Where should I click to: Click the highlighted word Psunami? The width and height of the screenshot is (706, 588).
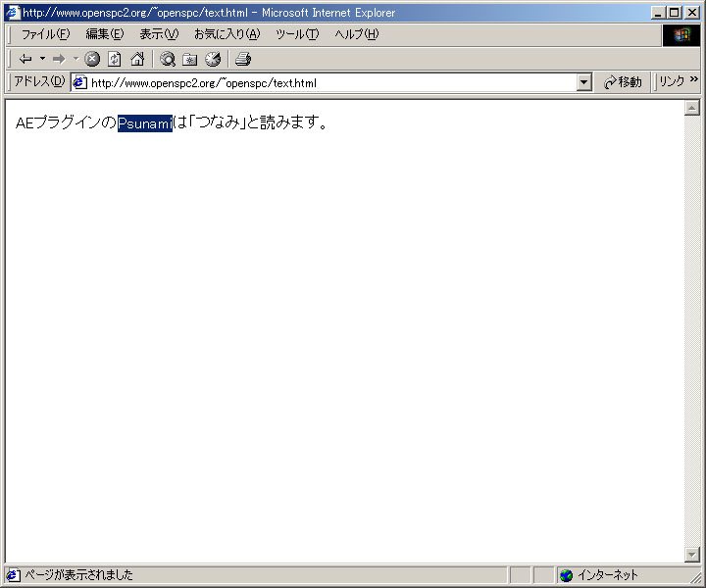[x=145, y=122]
